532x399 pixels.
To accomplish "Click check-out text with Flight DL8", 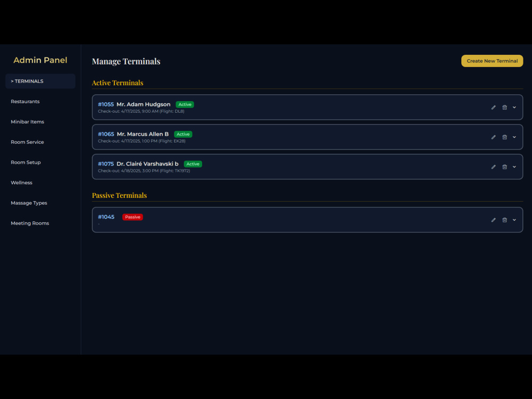I will pyautogui.click(x=141, y=111).
